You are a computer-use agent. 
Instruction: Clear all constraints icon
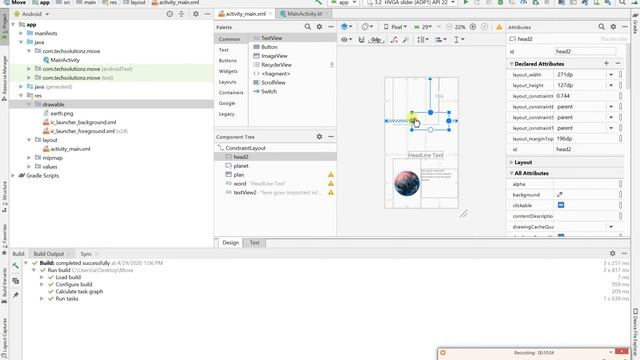394,40
